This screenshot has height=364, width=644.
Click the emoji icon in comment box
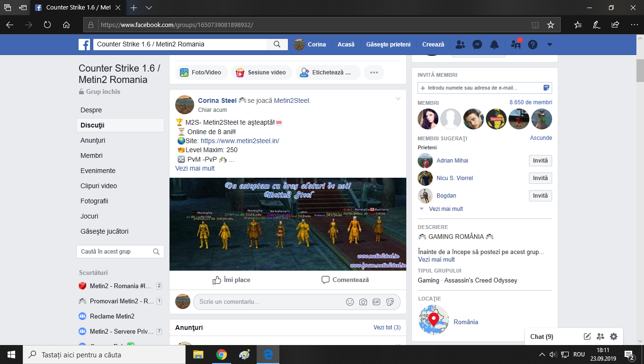pos(350,302)
